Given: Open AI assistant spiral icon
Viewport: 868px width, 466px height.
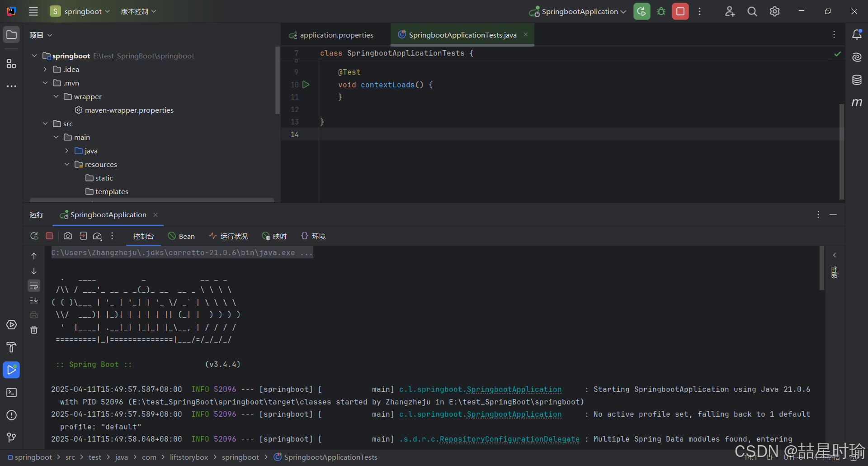Looking at the screenshot, I should pyautogui.click(x=857, y=57).
